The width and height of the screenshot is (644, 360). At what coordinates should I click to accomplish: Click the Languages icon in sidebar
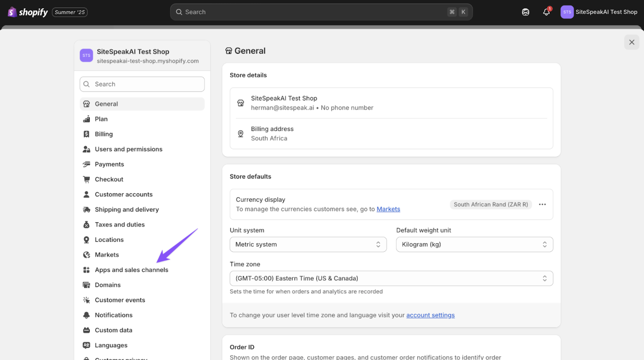86,345
